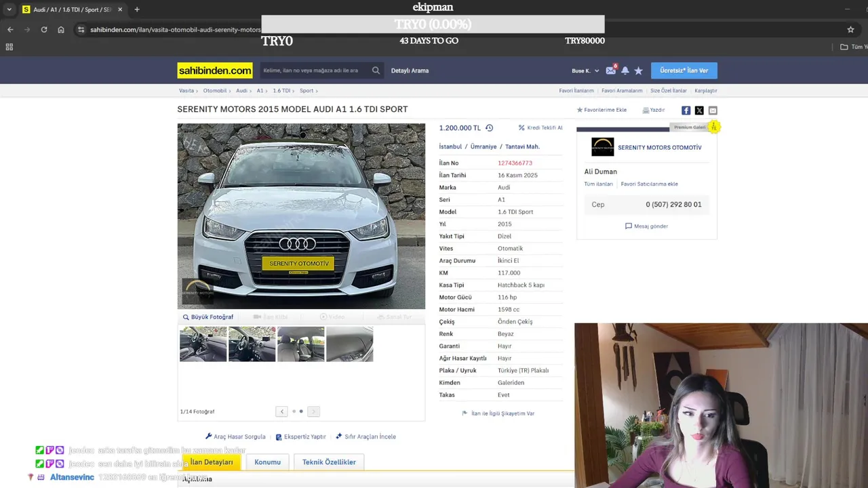
Task: Open browser home page button
Action: (61, 30)
